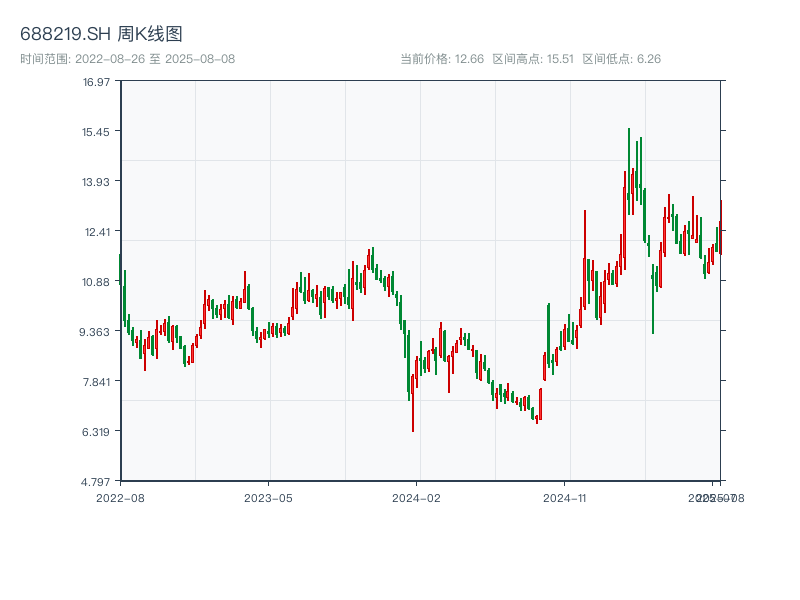Click the chart title 688219.SH 周K线图
Viewport: 800px width, 600px height.
tap(101, 34)
